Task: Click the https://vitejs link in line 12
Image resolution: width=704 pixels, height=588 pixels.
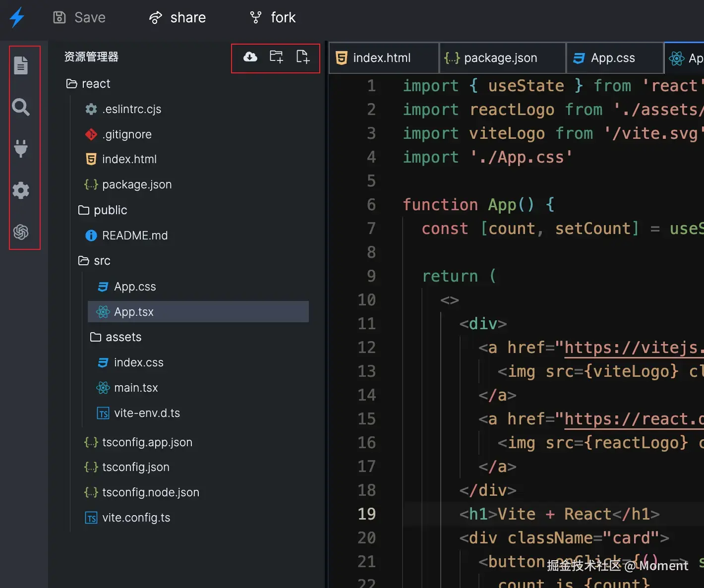Action: (x=634, y=348)
